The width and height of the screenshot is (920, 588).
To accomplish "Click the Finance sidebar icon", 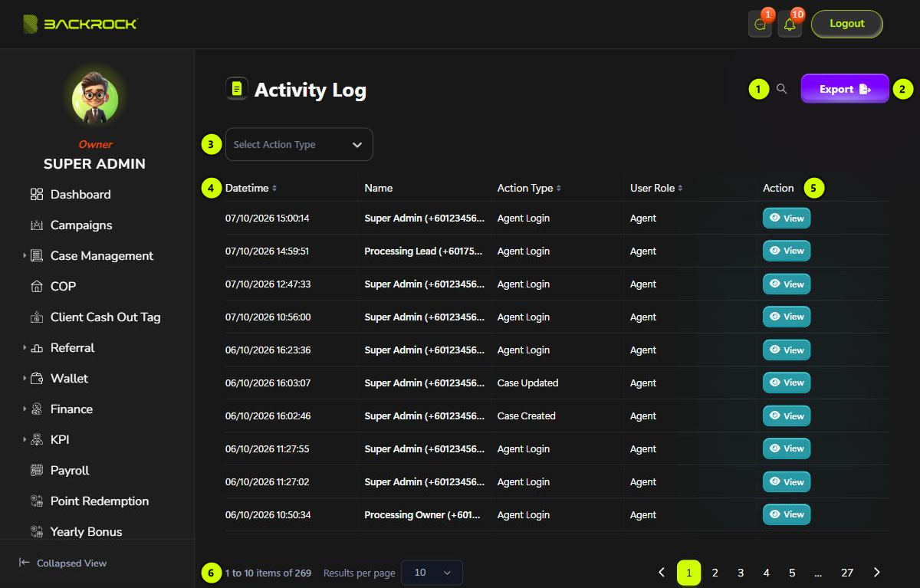I will click(37, 409).
